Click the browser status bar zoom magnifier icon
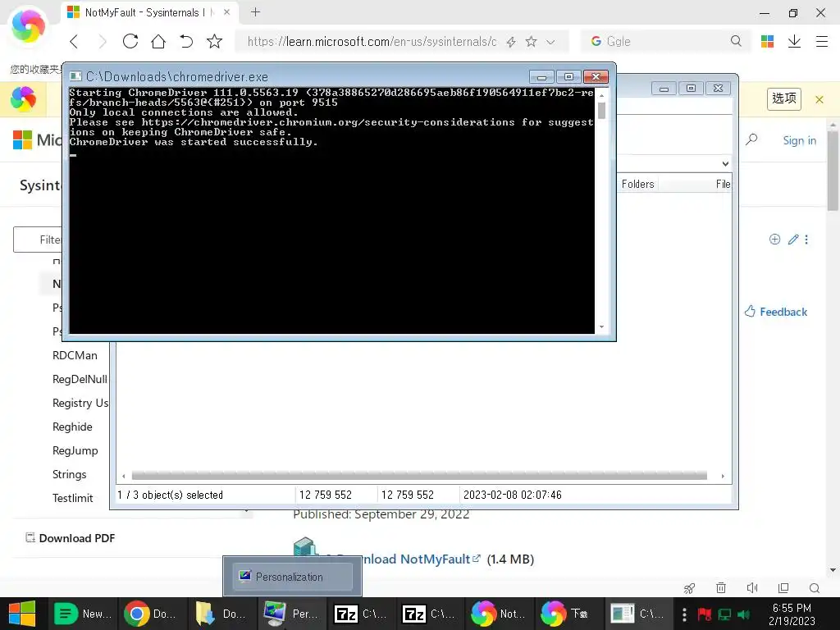The image size is (840, 630). pyautogui.click(x=815, y=588)
